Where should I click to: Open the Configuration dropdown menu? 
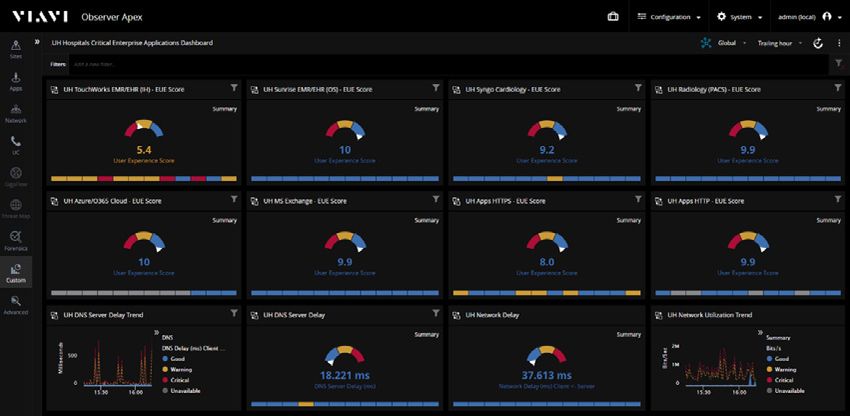pyautogui.click(x=668, y=17)
